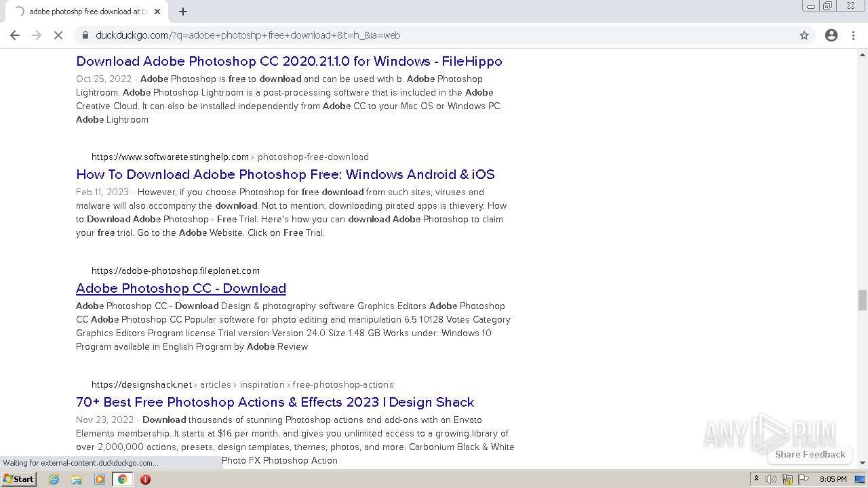Open 70+ Best Free Photoshop Actions result

click(275, 402)
